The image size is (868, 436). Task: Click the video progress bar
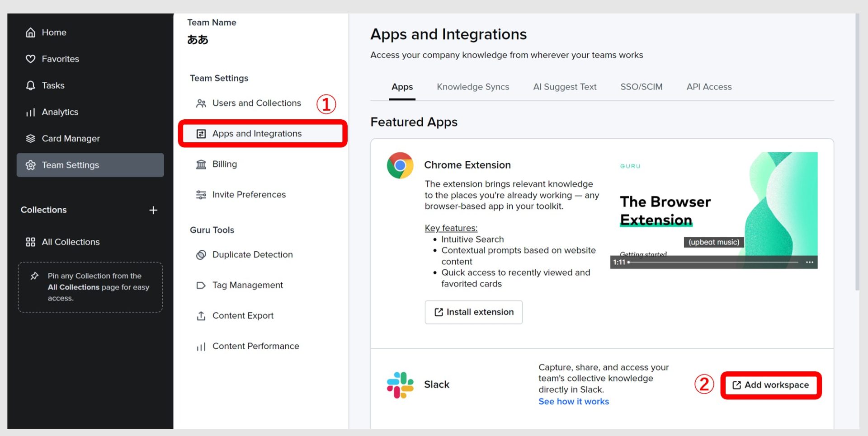(713, 262)
